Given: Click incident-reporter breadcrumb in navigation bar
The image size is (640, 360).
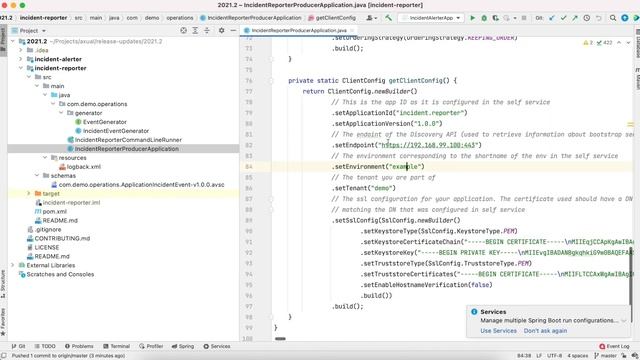Looking at the screenshot, I should pos(43,18).
